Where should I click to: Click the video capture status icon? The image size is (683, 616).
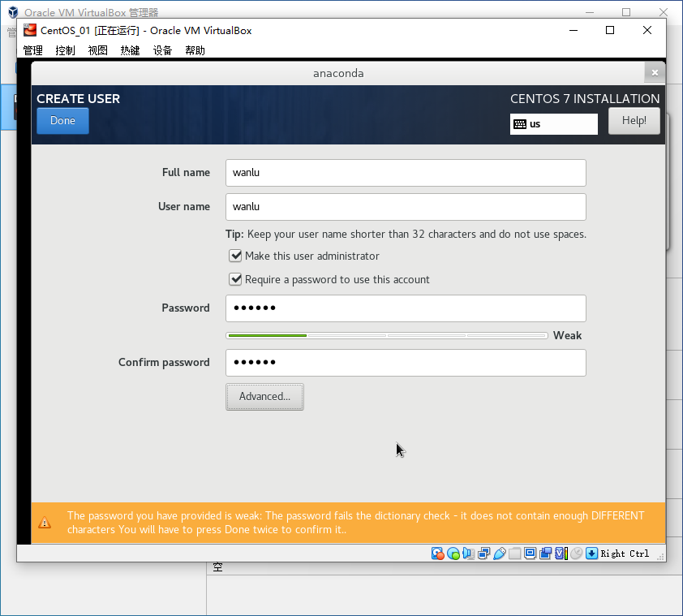(545, 554)
